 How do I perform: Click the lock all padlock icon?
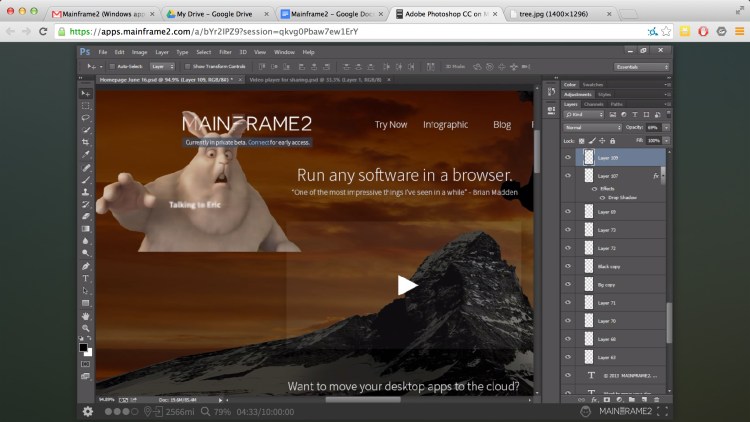click(613, 141)
